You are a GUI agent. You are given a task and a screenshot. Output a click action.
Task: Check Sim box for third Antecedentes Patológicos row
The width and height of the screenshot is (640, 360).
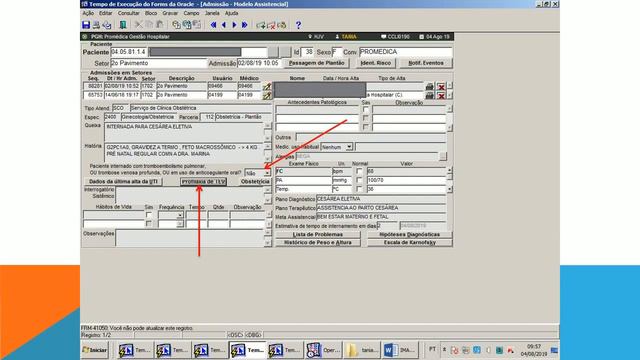[x=366, y=127]
